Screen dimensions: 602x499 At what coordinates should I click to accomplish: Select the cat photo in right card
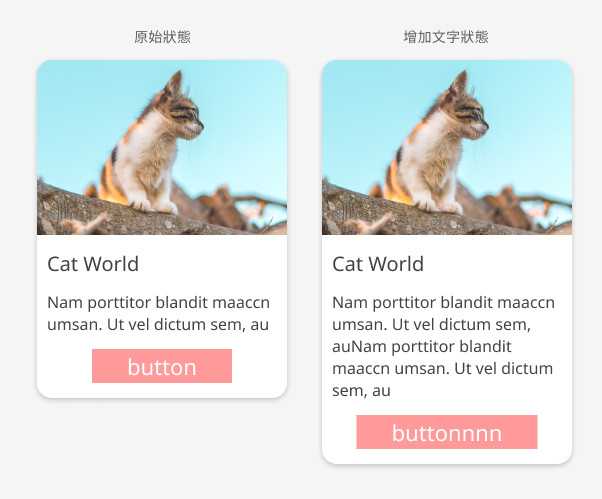click(447, 147)
